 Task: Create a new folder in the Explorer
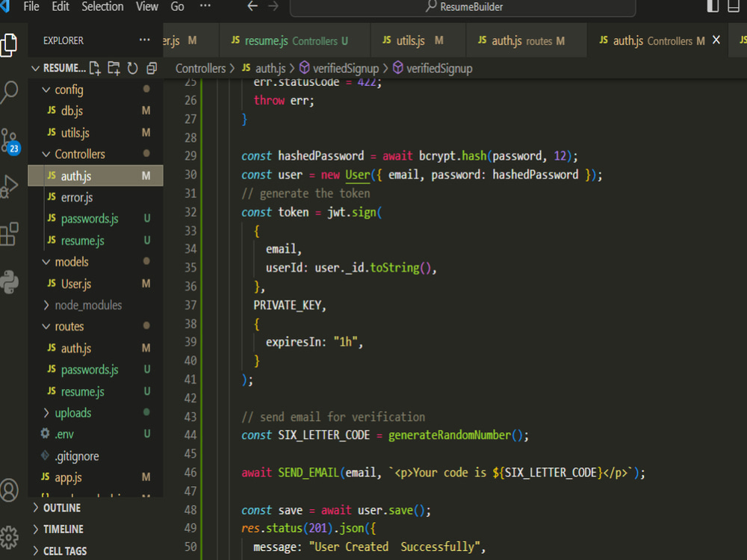pos(114,67)
